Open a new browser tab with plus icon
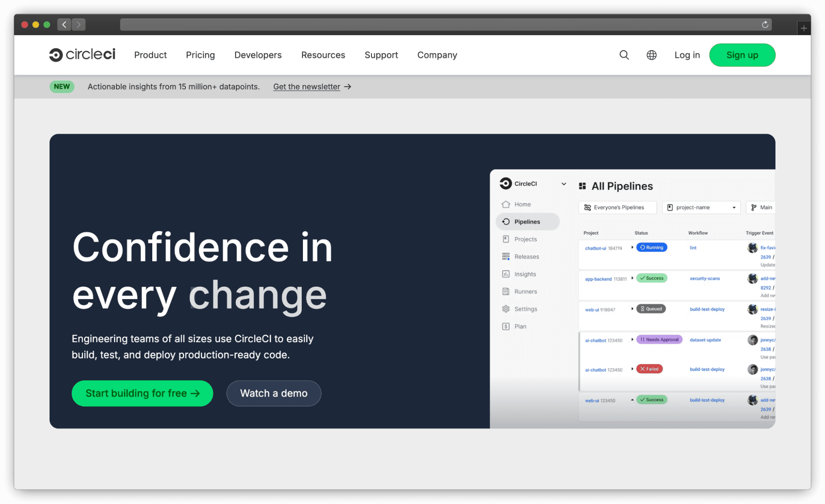This screenshot has width=825, height=504. (804, 28)
